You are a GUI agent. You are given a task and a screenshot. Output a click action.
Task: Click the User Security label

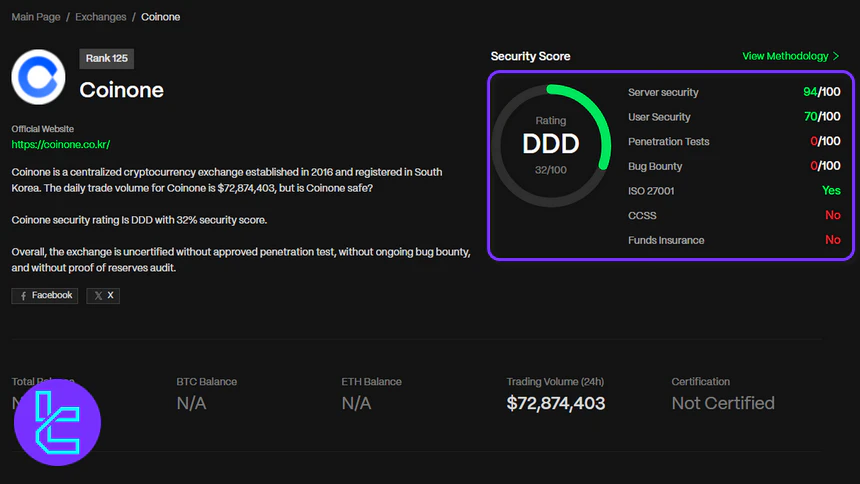[x=659, y=117]
